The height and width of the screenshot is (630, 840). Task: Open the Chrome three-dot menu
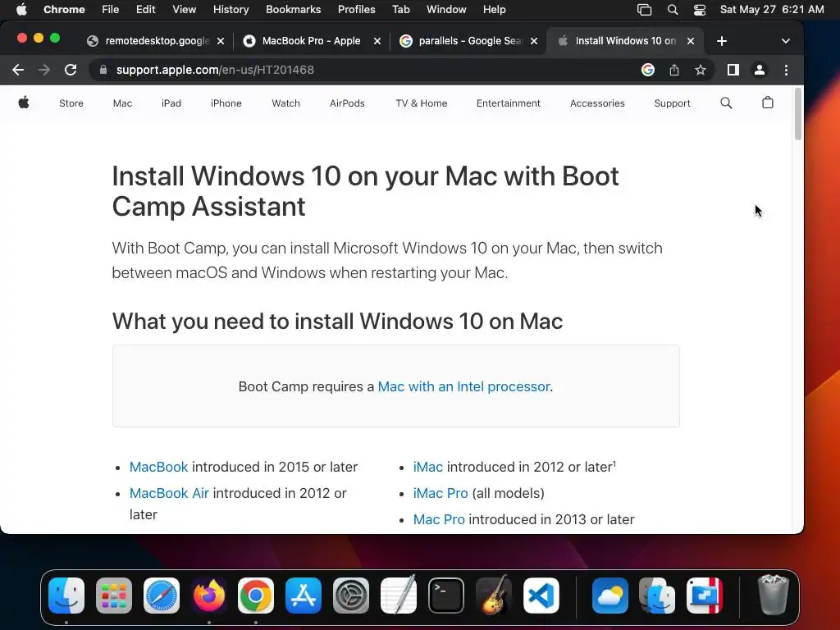pos(786,70)
